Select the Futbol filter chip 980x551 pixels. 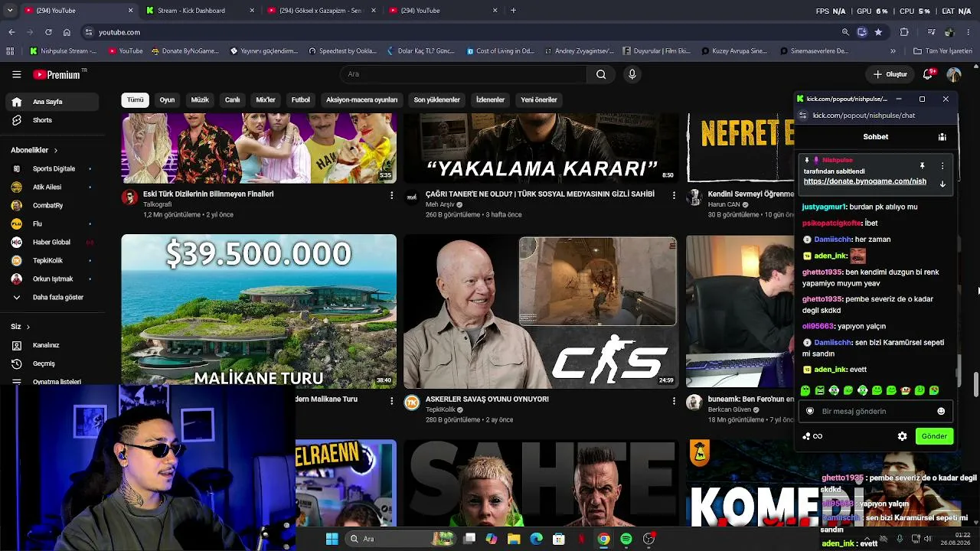(x=301, y=99)
